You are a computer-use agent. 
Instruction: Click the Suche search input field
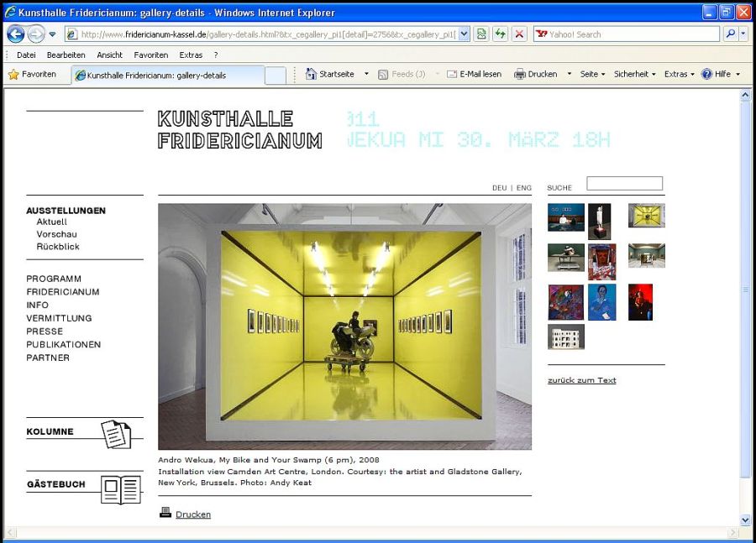click(624, 183)
